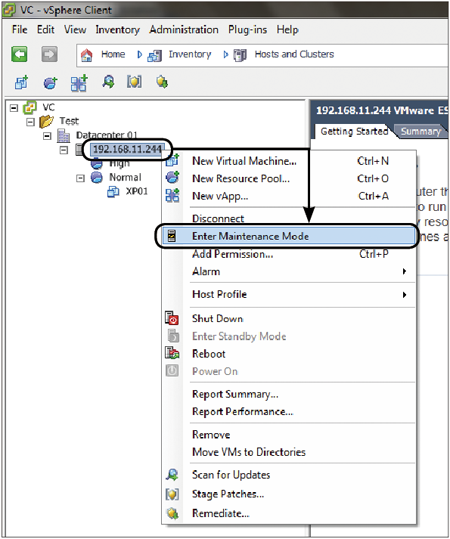Screen dimensions: 450x539
Task: Choose New Resource Pool from context menu
Action: [x=289, y=178]
